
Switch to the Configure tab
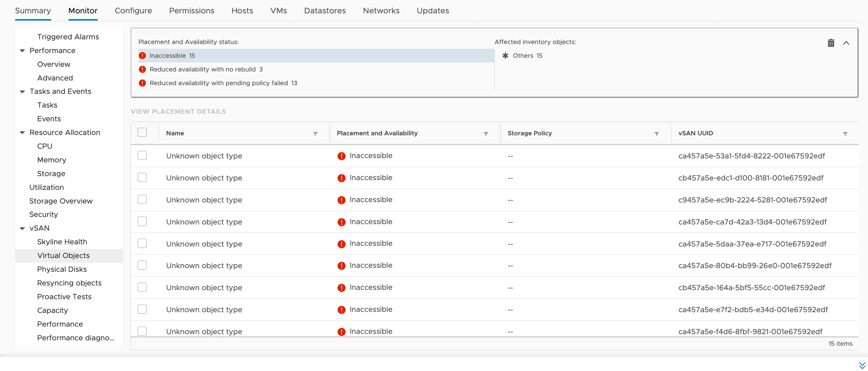pyautogui.click(x=133, y=11)
